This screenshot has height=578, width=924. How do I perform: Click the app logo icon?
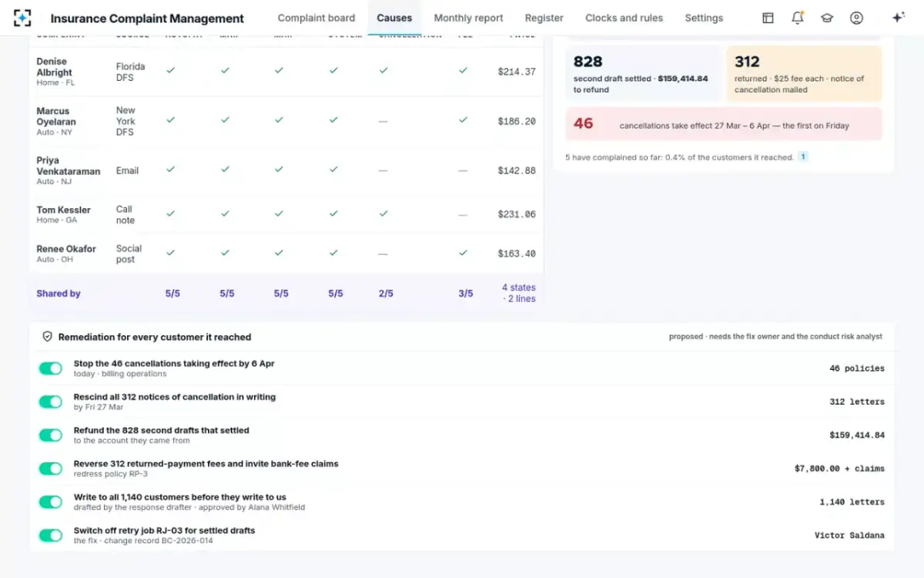tap(22, 18)
